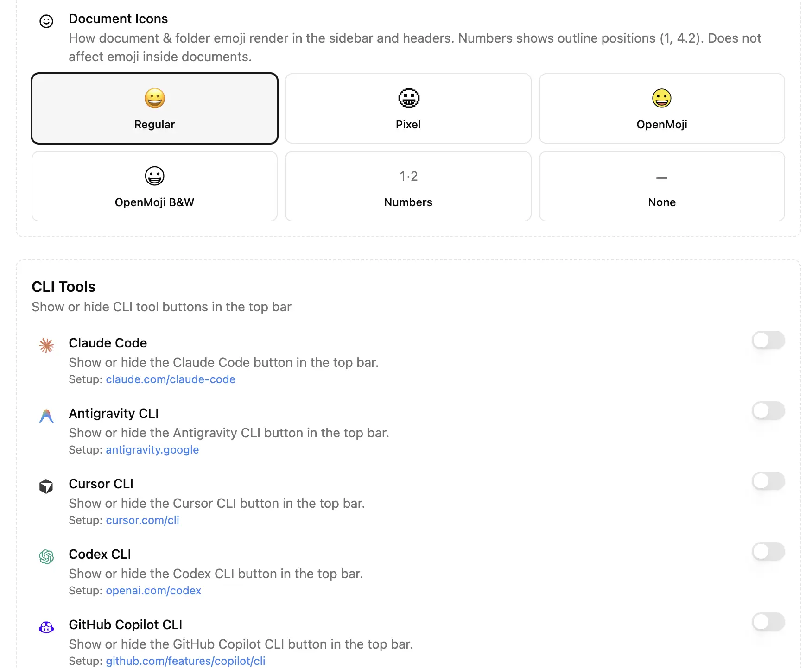The height and width of the screenshot is (669, 812).
Task: Click the Codex CLI OpenAI logo icon
Action: [x=46, y=557]
